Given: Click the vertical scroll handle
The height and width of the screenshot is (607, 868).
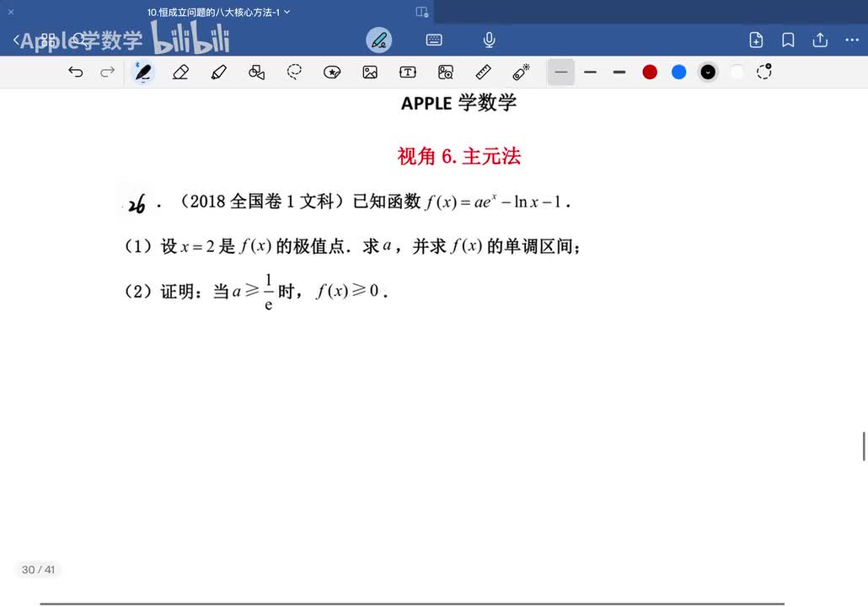Looking at the screenshot, I should point(864,446).
